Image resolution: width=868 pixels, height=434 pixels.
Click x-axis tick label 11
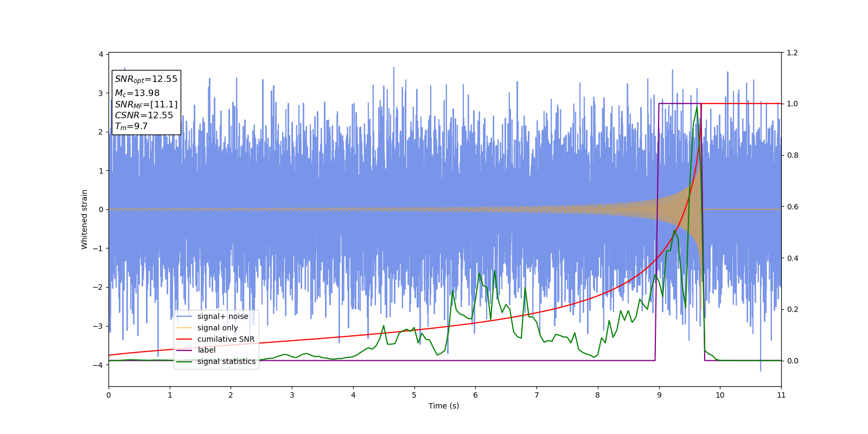[781, 395]
